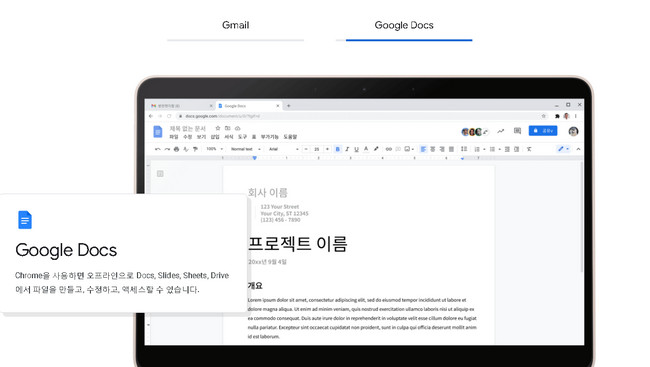Open the 서식 menu

229,137
